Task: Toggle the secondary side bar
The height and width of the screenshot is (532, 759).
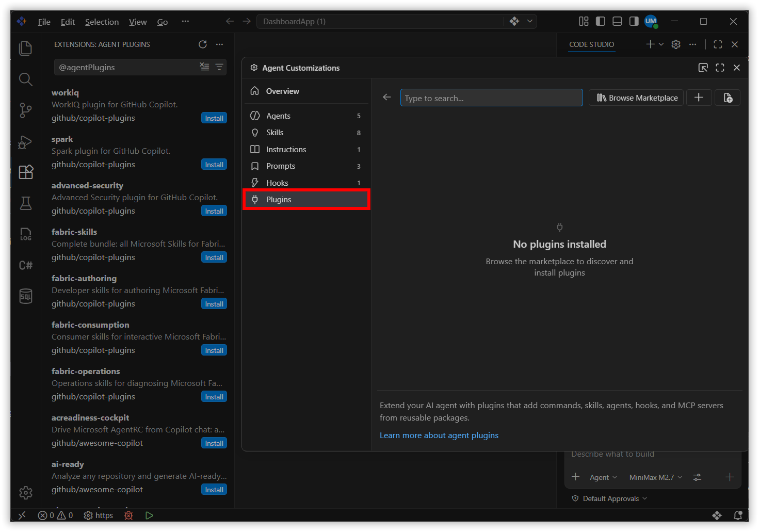Action: click(634, 21)
